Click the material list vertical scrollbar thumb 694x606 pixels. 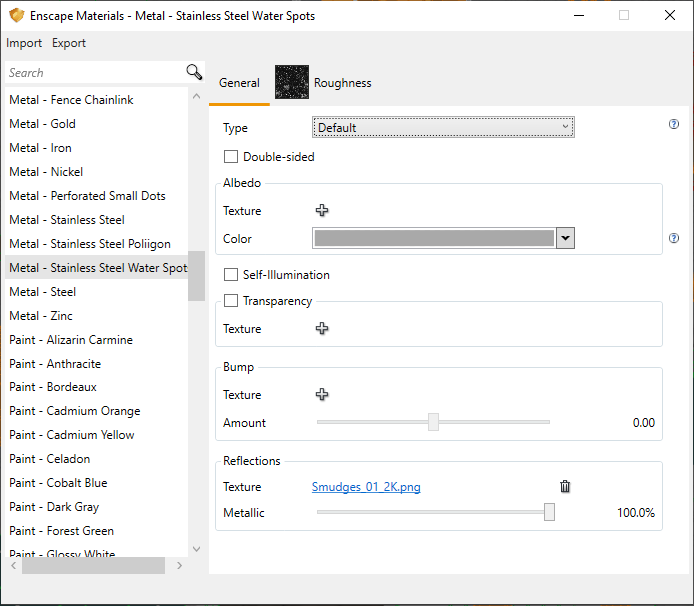coord(196,276)
